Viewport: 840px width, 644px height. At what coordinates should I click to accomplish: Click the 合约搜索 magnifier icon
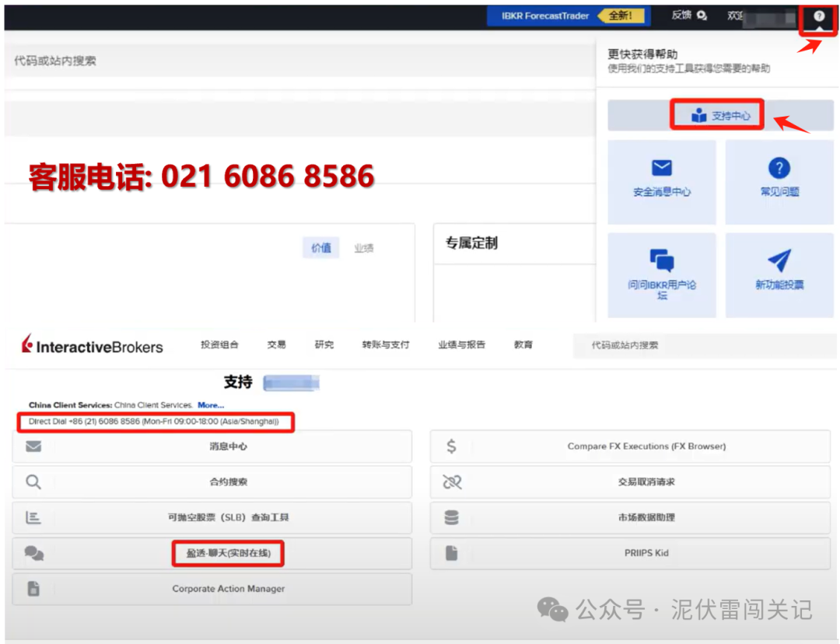click(x=33, y=481)
